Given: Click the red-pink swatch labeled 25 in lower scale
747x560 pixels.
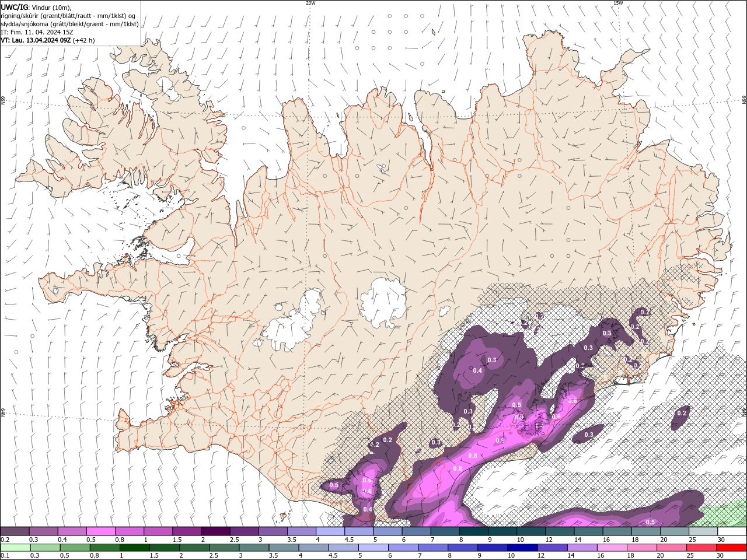Looking at the screenshot, I should (x=701, y=548).
